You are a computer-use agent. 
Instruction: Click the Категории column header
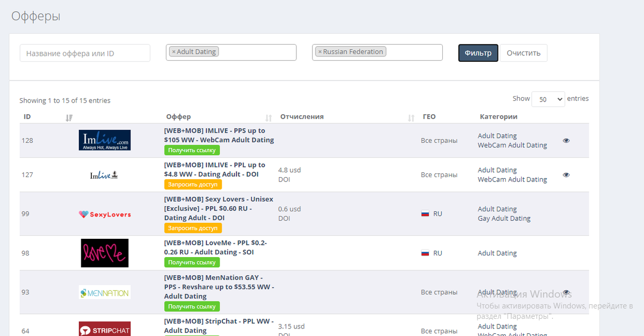499,117
